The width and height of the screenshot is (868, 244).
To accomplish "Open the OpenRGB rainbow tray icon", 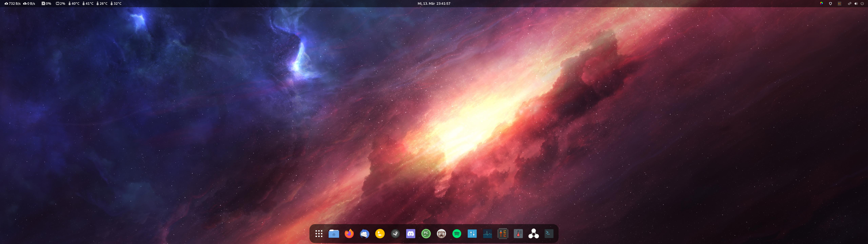I will [x=821, y=3].
